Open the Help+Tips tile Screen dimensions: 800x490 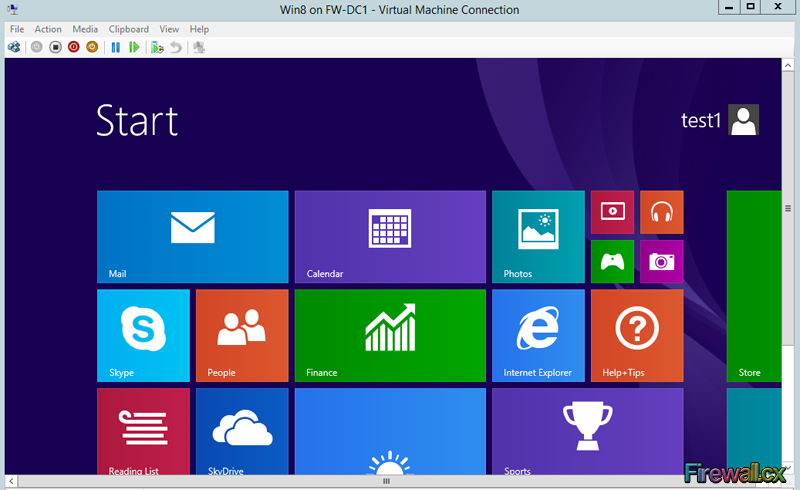[x=637, y=335]
